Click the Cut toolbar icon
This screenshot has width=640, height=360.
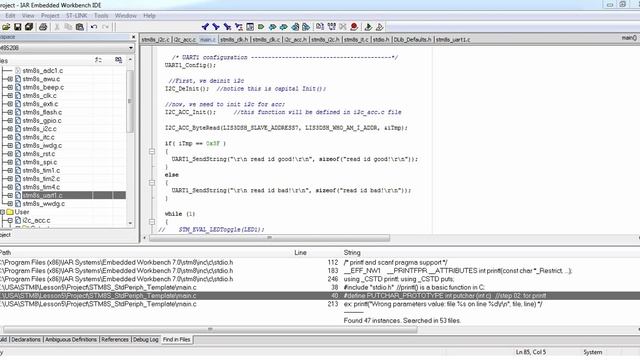click(x=57, y=27)
